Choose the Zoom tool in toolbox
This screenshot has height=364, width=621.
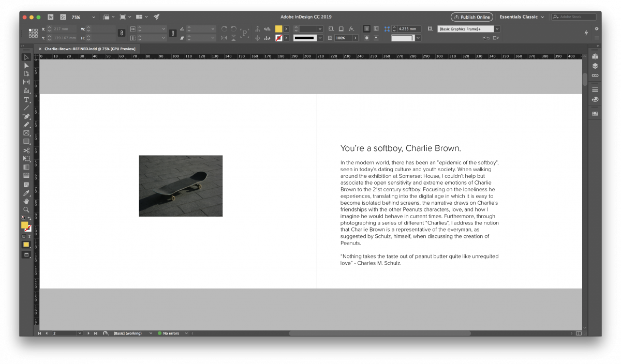(26, 209)
